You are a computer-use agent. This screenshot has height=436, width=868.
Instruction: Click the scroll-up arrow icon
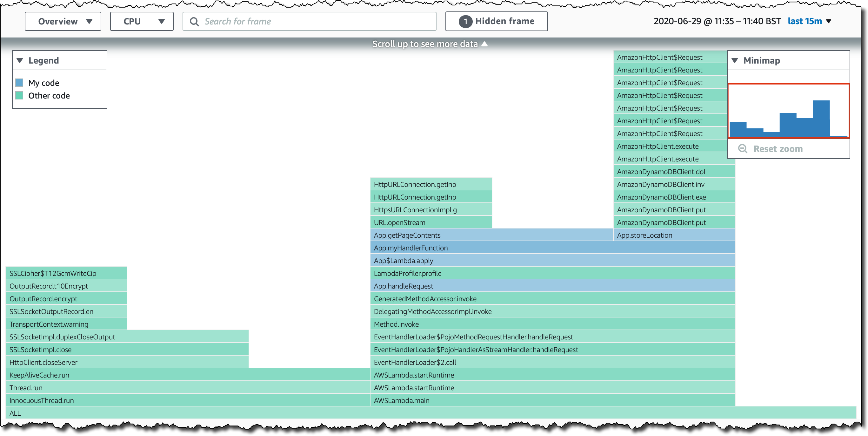coord(484,44)
